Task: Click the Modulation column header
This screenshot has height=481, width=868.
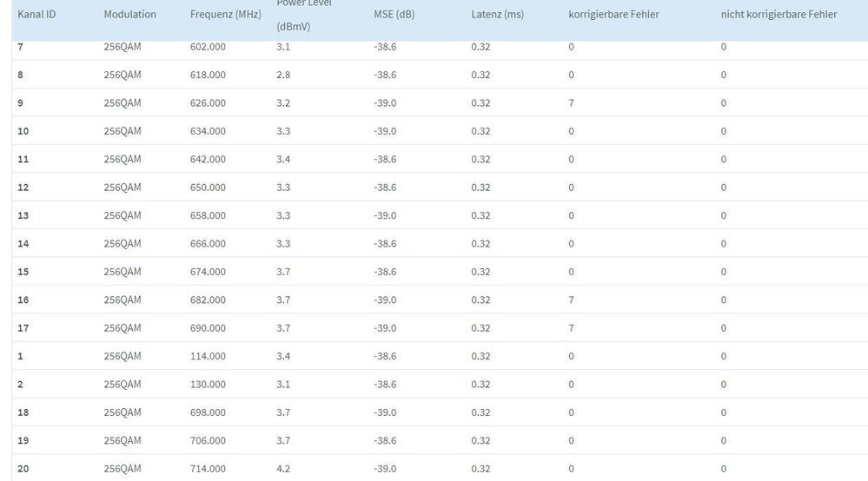Action: pyautogui.click(x=129, y=15)
